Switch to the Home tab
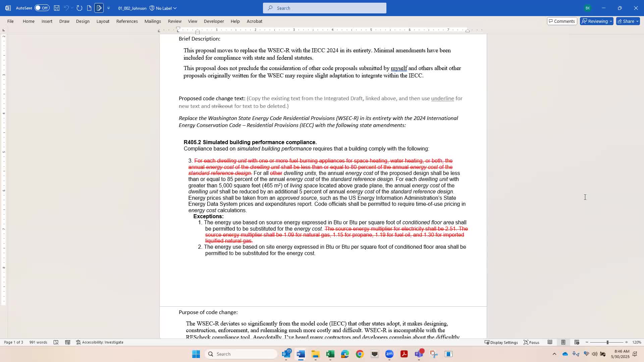 tap(29, 21)
